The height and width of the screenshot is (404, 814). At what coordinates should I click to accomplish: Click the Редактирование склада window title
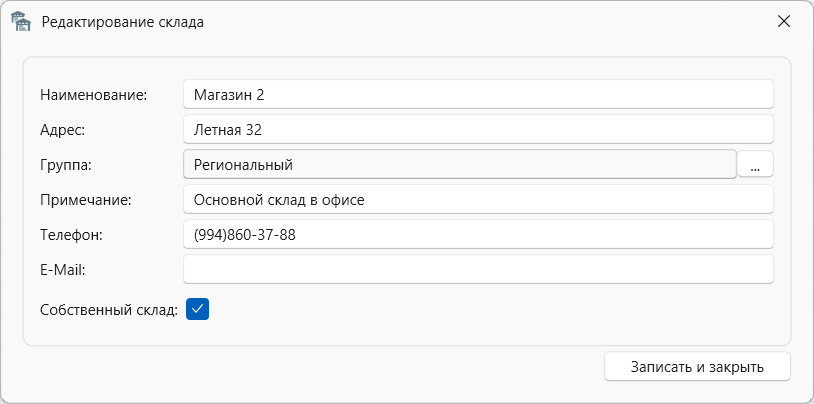(x=123, y=22)
